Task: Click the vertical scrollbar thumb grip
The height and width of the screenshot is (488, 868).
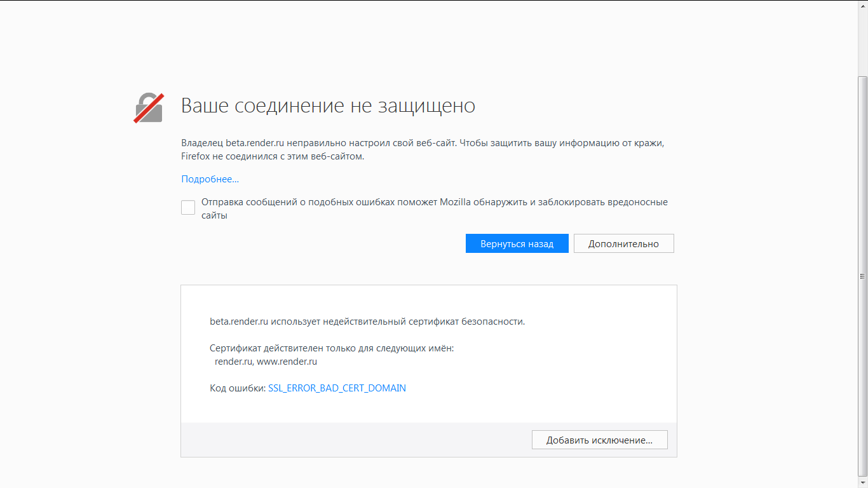Action: point(862,276)
